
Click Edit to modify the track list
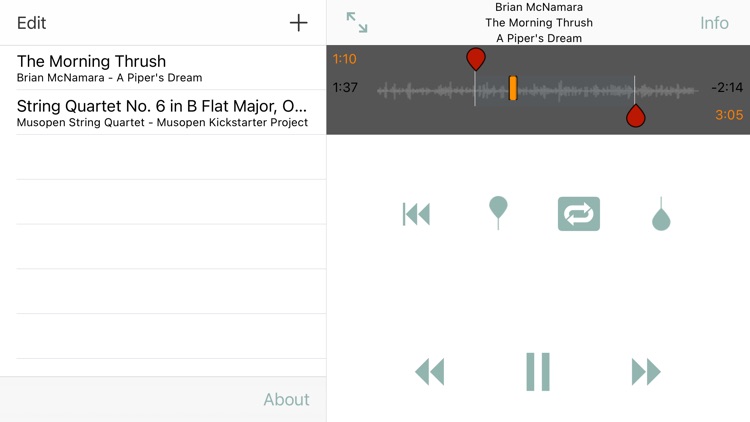(32, 23)
